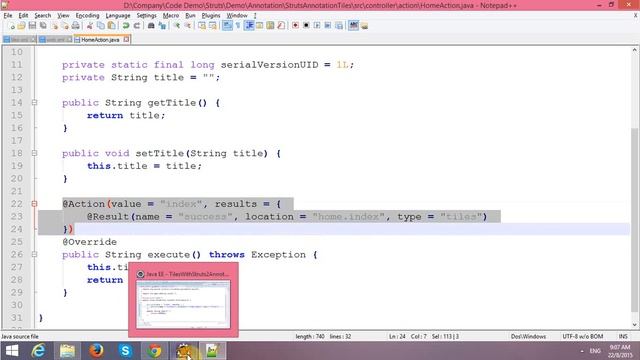Toggle the indent guide toolbar button
The width and height of the screenshot is (640, 360).
coord(249,26)
